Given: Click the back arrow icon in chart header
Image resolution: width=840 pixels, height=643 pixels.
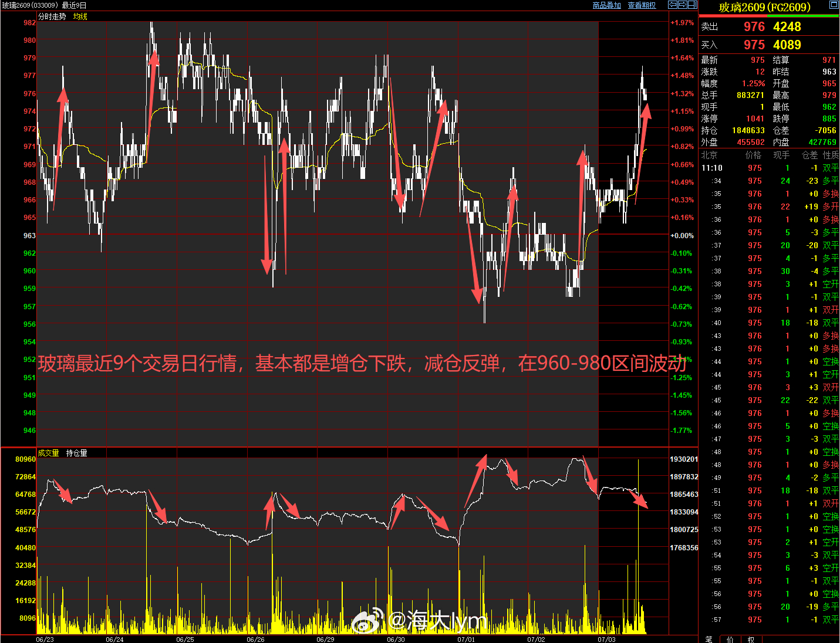Looking at the screenshot, I should pyautogui.click(x=673, y=5).
